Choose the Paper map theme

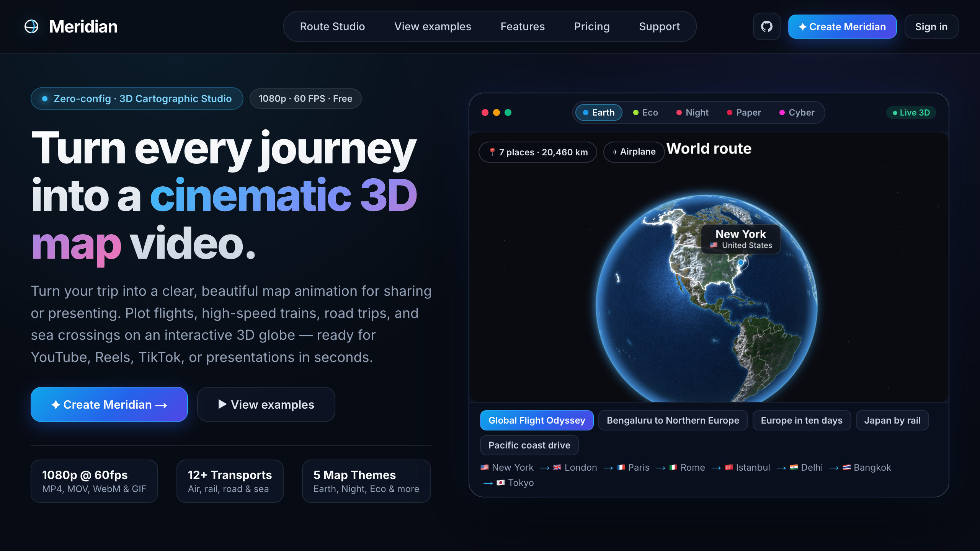[744, 112]
